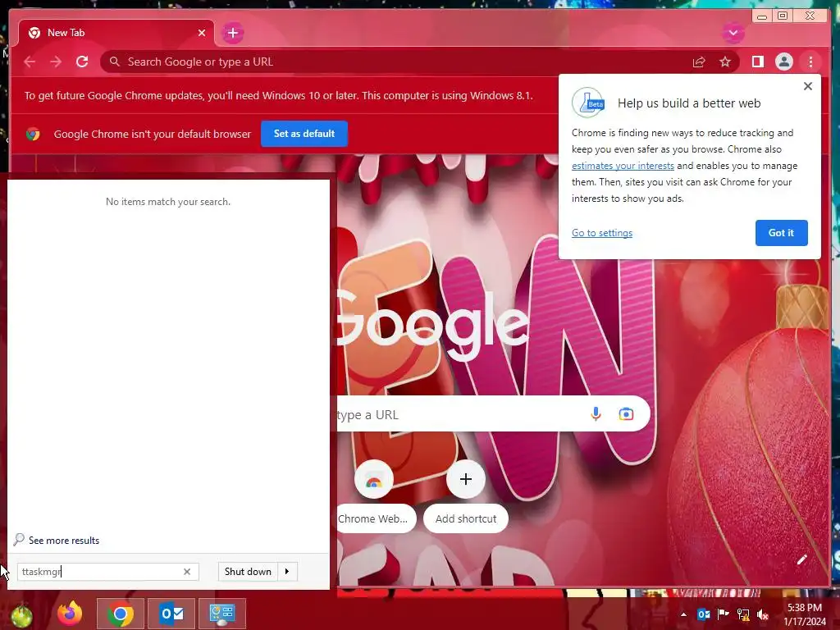Screen dimensions: 840x630
Task: Open Outlook from the taskbar
Action: pos(171,614)
